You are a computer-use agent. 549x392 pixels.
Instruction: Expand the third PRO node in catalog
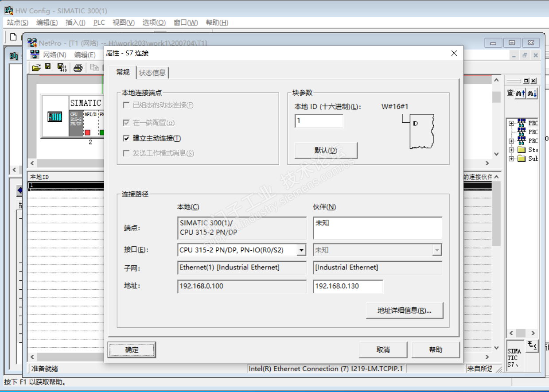click(511, 141)
